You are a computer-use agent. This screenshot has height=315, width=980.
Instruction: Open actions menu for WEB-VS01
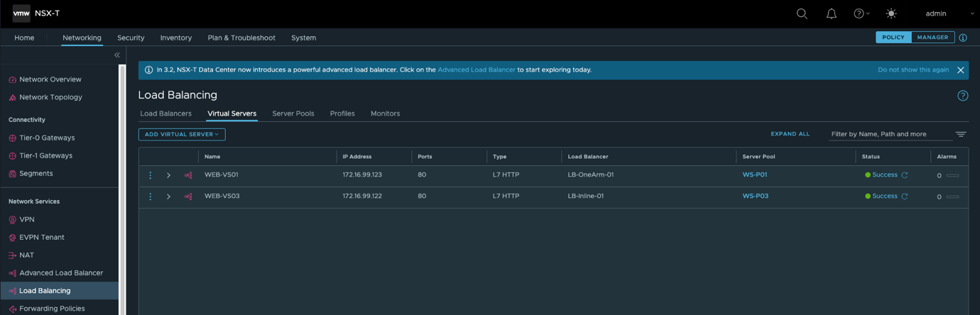coord(150,175)
